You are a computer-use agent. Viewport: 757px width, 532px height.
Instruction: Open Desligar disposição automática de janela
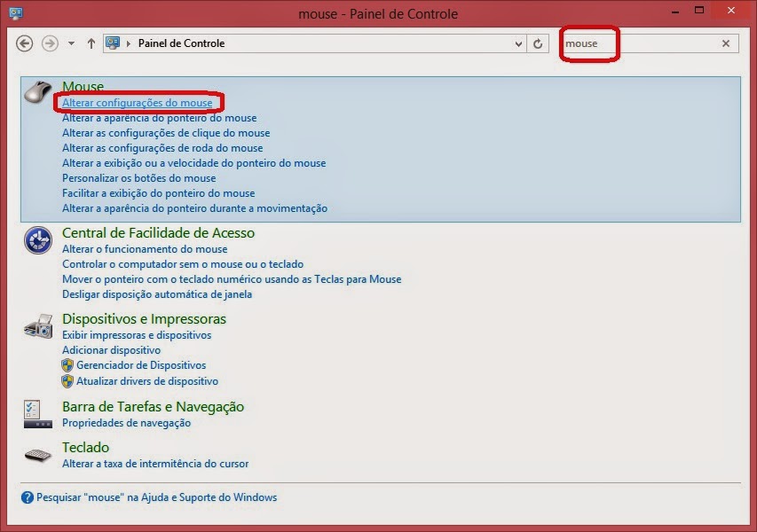point(157,294)
